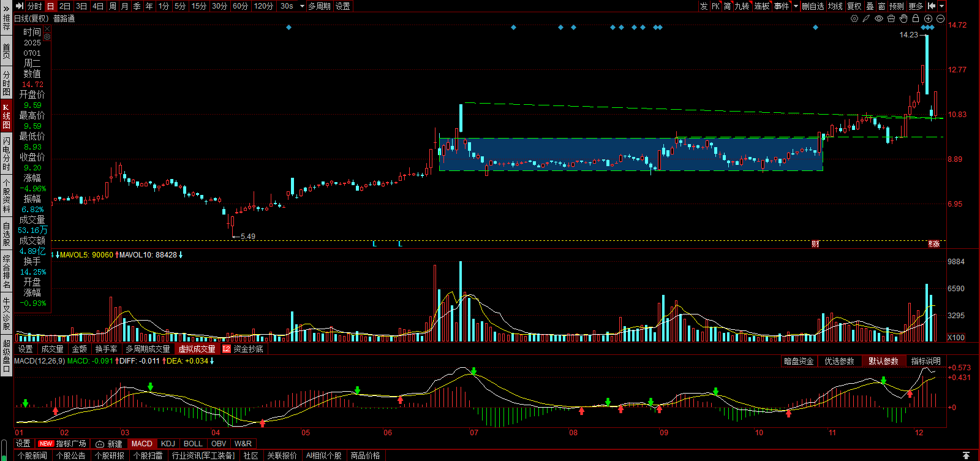The image size is (980, 461).
Task: Switch to 分时 intraday view
Action: click(35, 6)
